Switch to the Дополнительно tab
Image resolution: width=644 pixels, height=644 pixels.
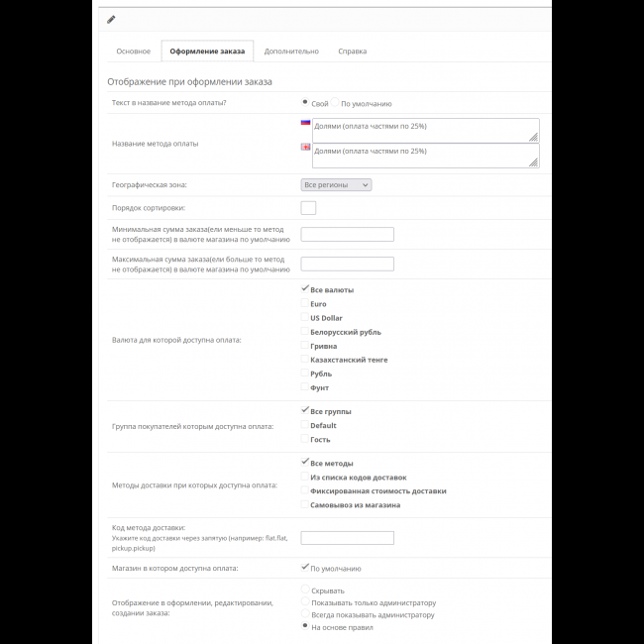291,52
